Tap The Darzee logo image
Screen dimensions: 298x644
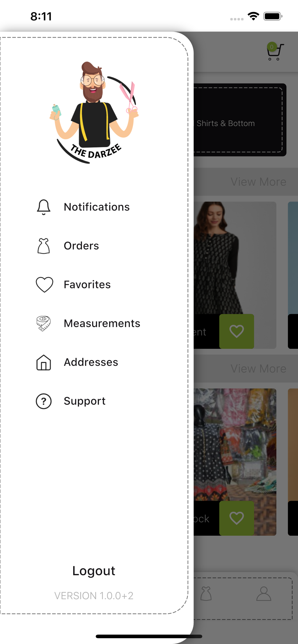[x=94, y=113]
